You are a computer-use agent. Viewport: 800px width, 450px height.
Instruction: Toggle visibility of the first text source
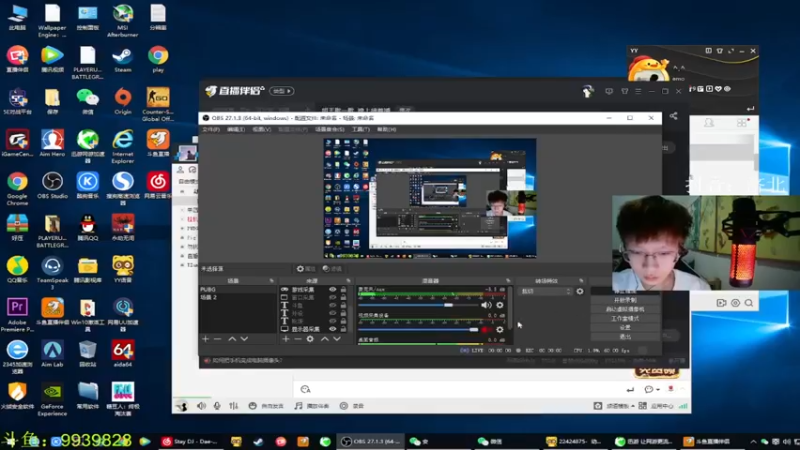click(x=333, y=305)
